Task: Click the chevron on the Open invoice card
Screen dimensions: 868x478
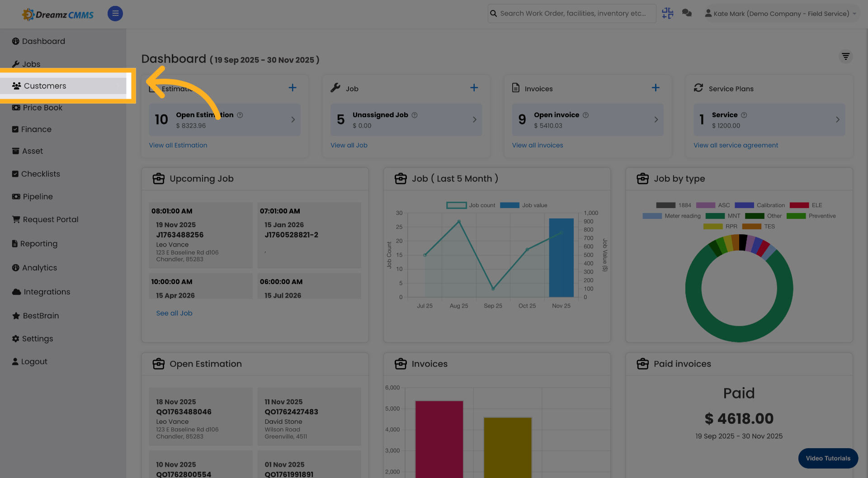Action: (656, 119)
